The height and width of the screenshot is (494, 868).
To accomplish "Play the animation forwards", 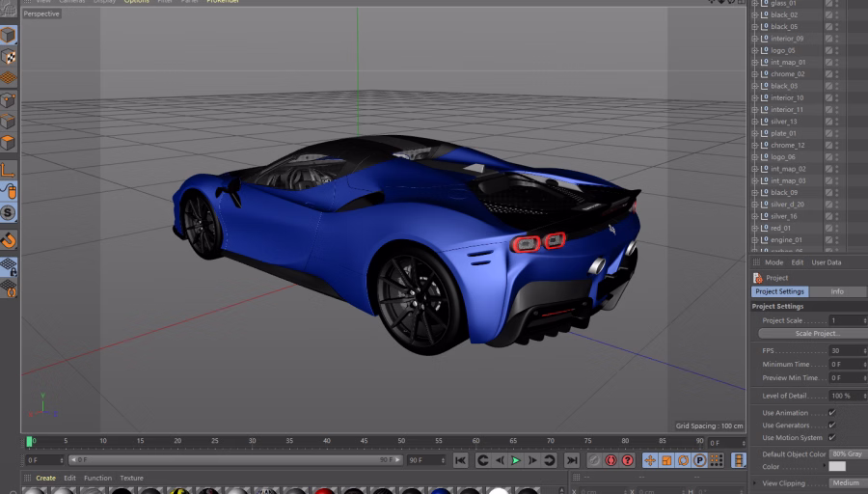I will tap(515, 460).
